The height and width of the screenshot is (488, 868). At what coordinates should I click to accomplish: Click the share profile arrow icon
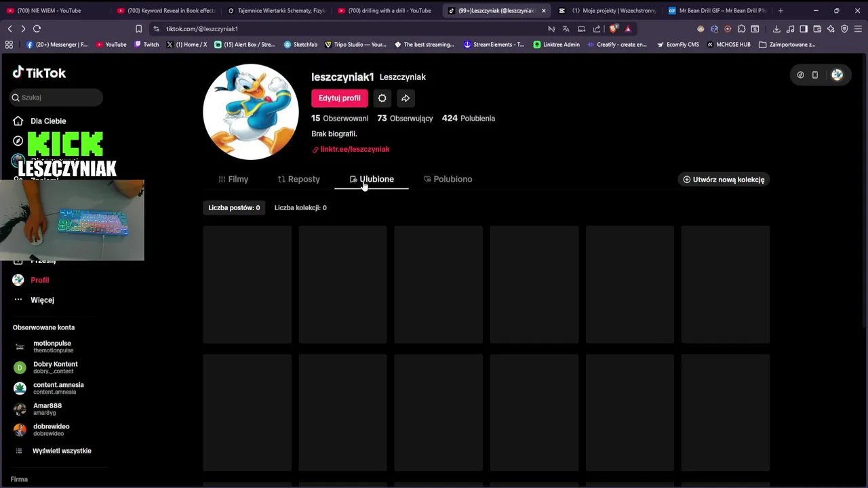(406, 98)
